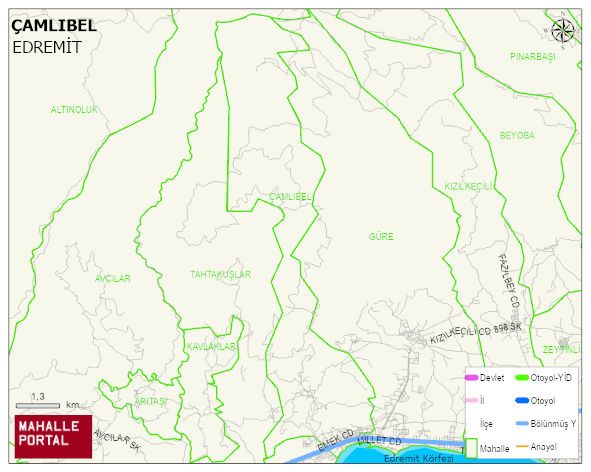
Task: Click the MİLLET CD street label
Action: click(x=379, y=441)
